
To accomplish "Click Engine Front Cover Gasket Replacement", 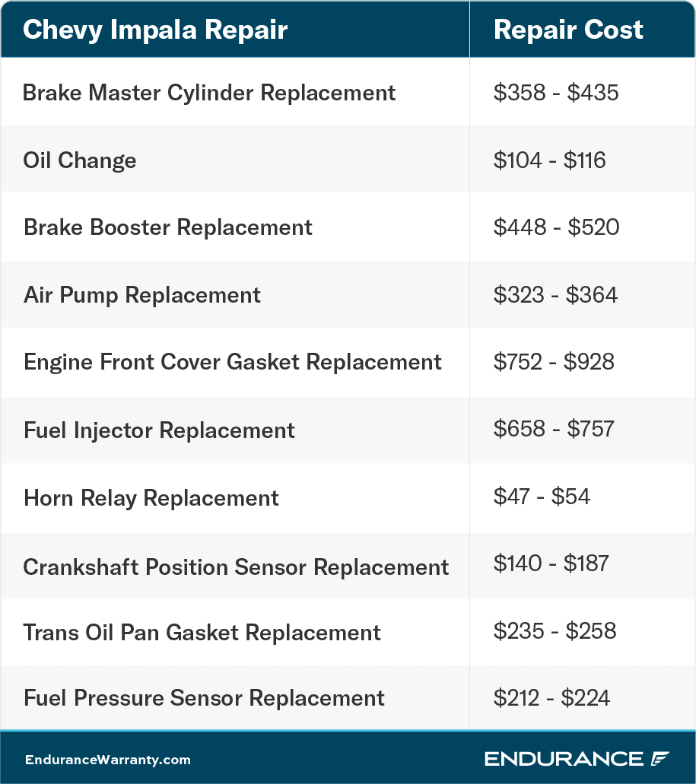I will coord(233,362).
